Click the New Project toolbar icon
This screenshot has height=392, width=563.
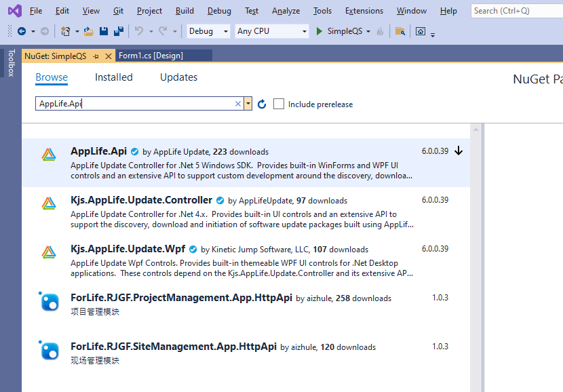[x=65, y=32]
